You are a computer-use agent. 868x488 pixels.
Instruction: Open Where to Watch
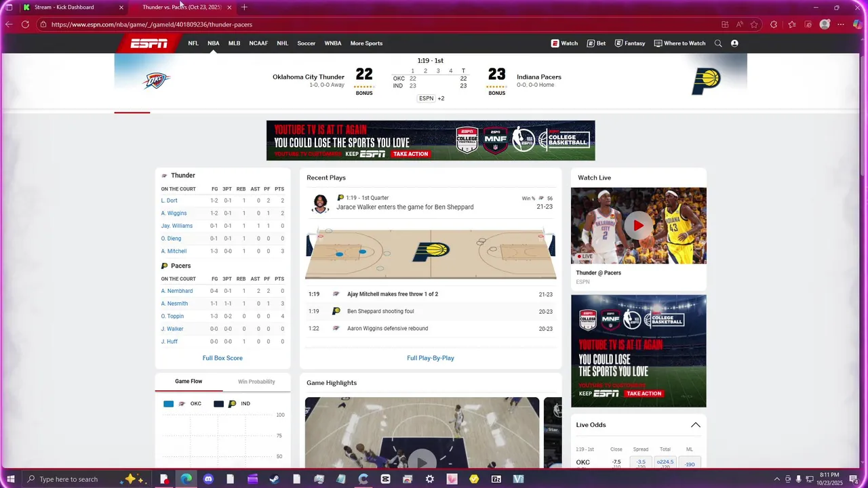coord(679,43)
